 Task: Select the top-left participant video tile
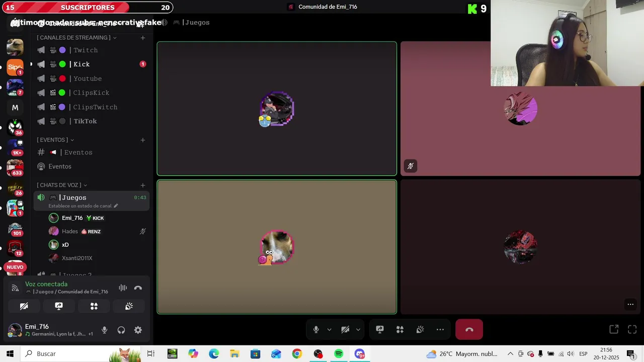point(277,109)
